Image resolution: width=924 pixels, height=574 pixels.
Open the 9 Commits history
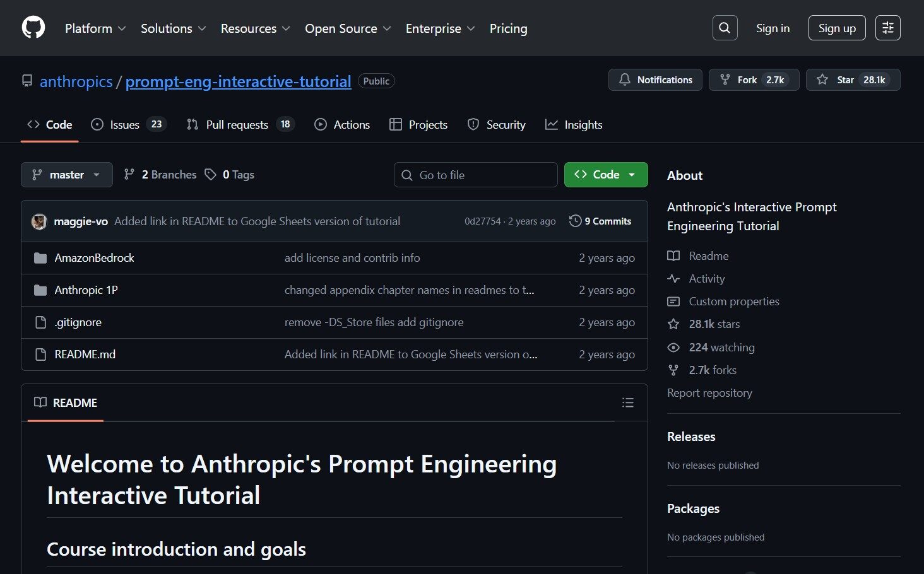click(600, 221)
